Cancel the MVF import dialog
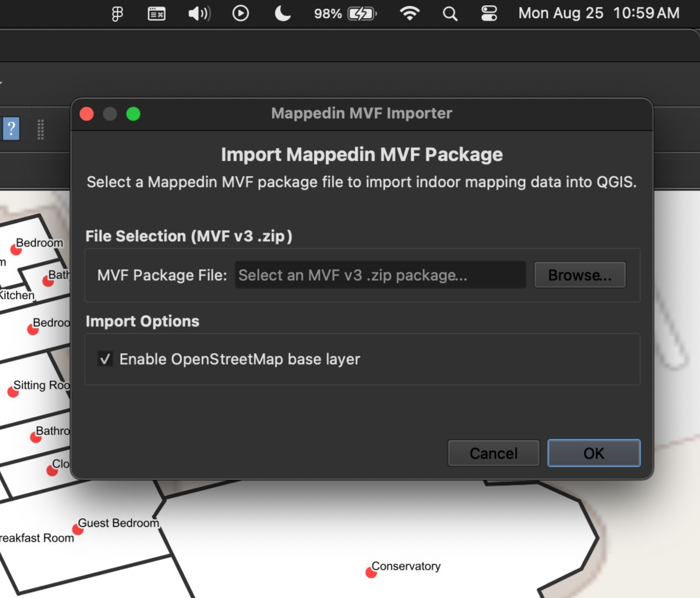The height and width of the screenshot is (598, 700). 494,453
